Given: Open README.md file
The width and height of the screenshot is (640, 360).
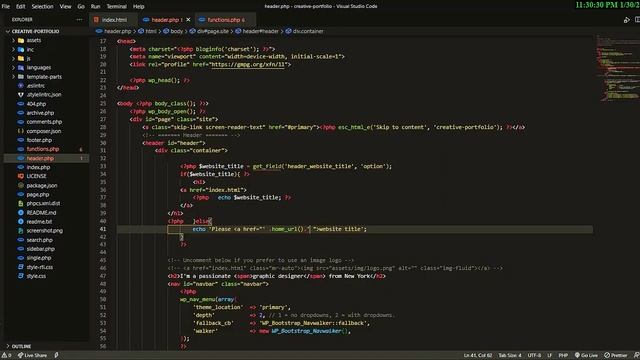Looking at the screenshot, I should pos(41,213).
